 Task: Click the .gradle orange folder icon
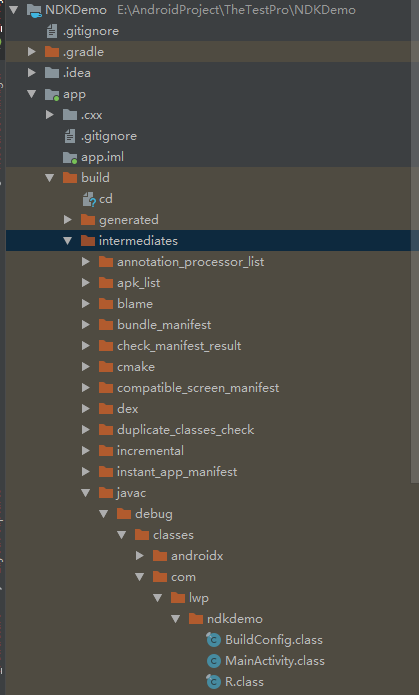52,52
